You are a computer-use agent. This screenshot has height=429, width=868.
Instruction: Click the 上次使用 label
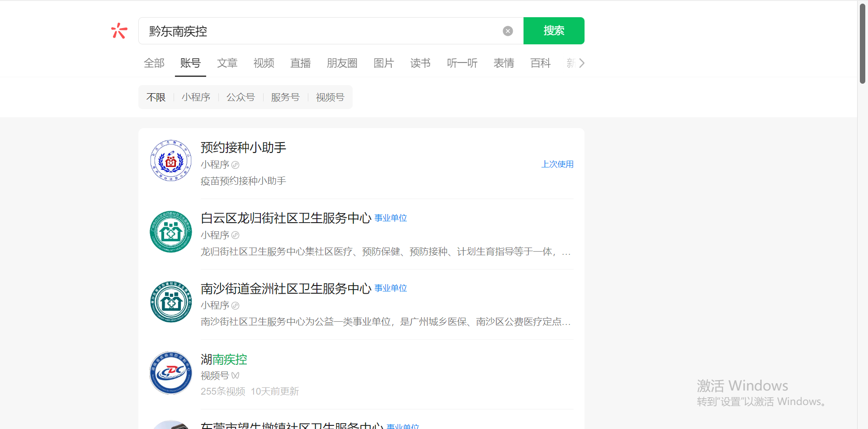557,164
